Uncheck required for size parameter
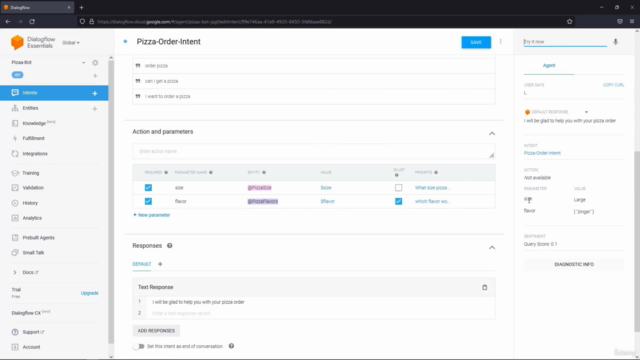The width and height of the screenshot is (640, 360). [x=148, y=188]
